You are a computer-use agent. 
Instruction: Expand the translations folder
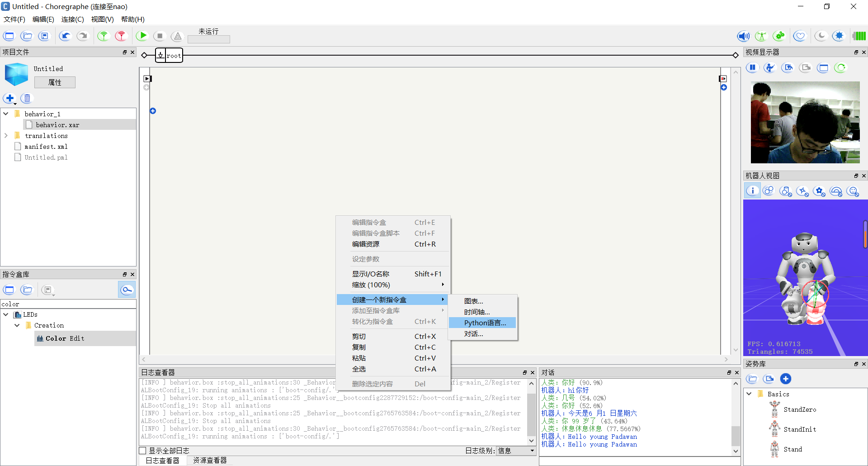(6, 135)
